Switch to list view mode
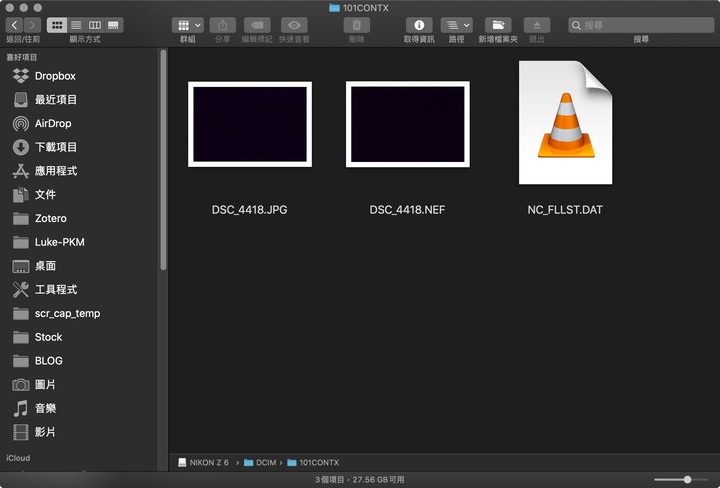The width and height of the screenshot is (720, 488). (x=76, y=25)
